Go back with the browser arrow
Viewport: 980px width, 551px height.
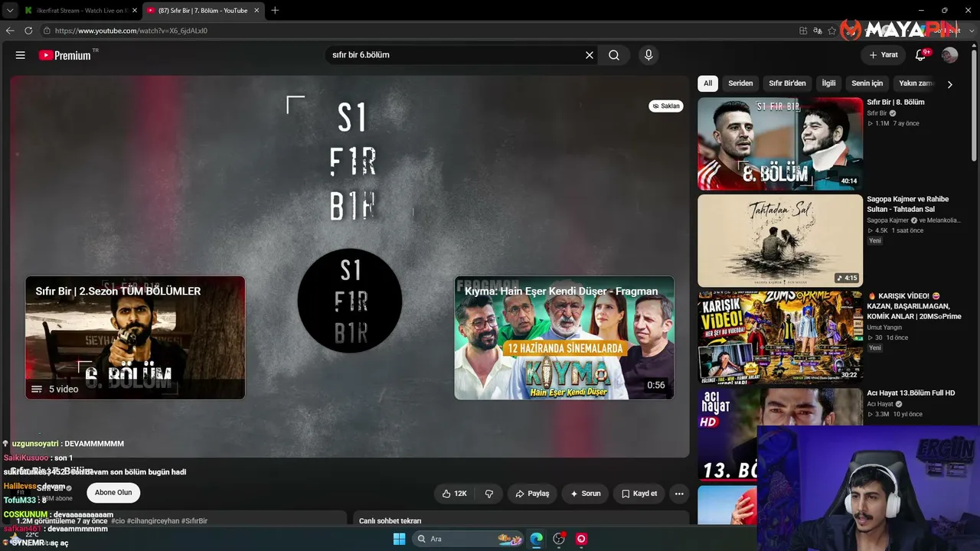[x=10, y=31]
